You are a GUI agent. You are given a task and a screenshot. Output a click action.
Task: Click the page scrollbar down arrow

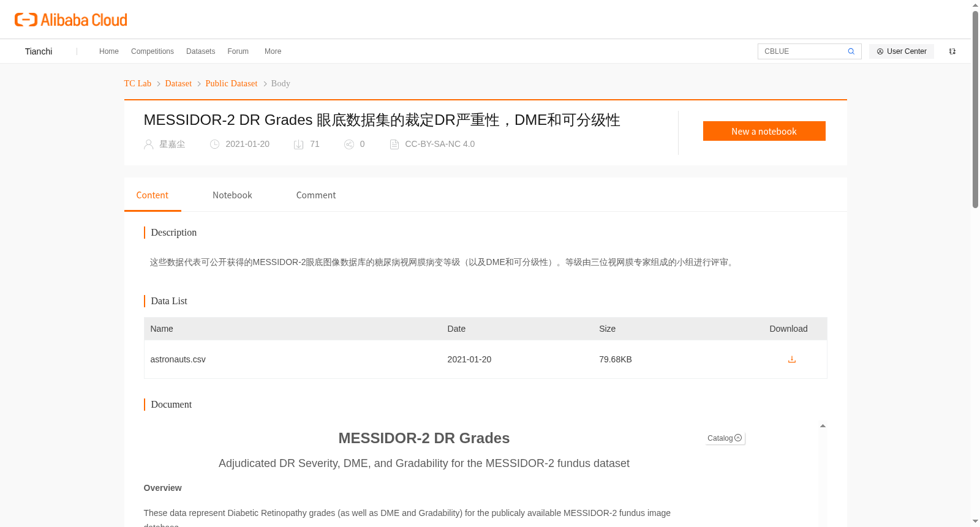click(x=975, y=521)
